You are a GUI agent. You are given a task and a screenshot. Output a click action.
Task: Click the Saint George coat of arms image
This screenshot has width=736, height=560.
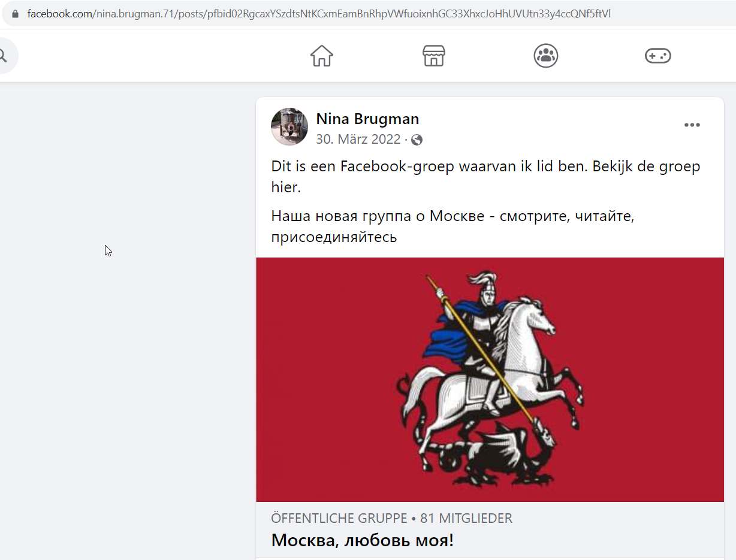point(490,380)
